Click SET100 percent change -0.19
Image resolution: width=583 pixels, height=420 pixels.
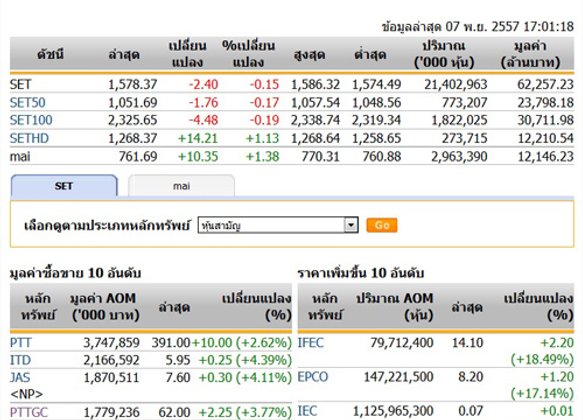click(x=264, y=120)
